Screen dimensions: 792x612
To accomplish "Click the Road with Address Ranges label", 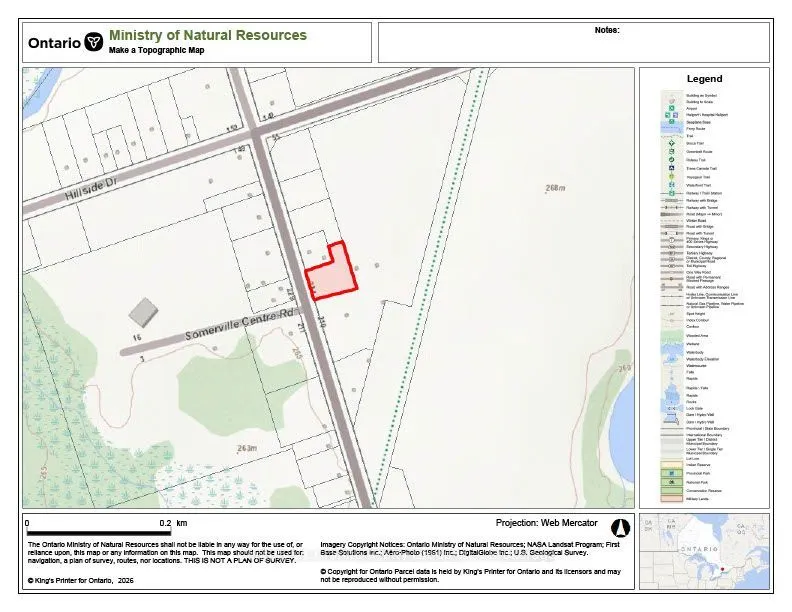I will [708, 287].
